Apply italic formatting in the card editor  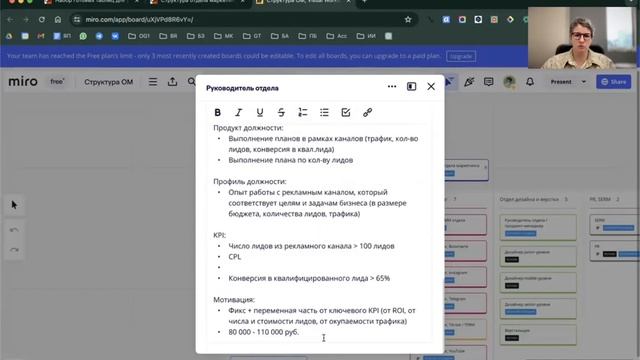(239, 112)
